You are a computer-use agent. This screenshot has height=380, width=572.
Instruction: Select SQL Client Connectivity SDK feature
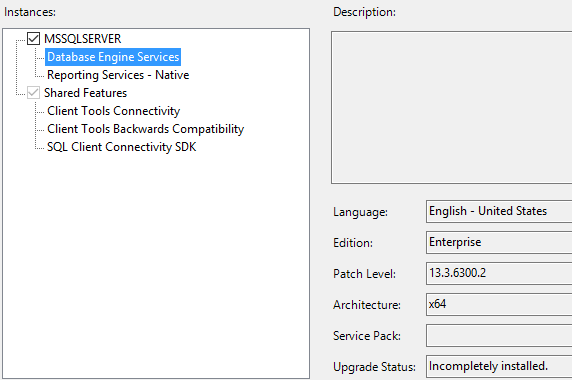click(121, 147)
